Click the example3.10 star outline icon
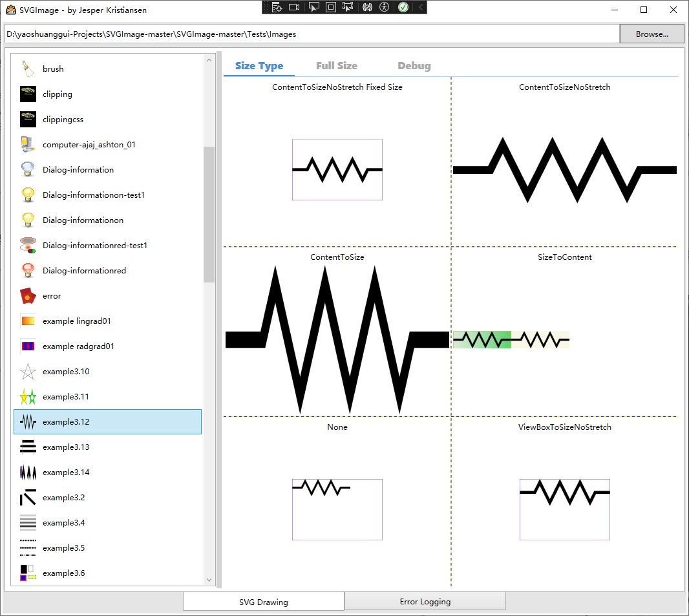Image resolution: width=689 pixels, height=616 pixels. click(x=28, y=371)
